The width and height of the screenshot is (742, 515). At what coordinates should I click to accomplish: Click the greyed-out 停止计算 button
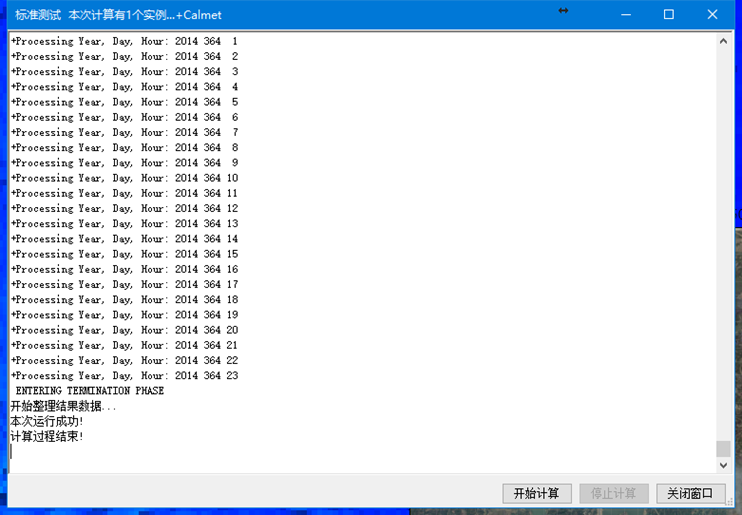(613, 494)
